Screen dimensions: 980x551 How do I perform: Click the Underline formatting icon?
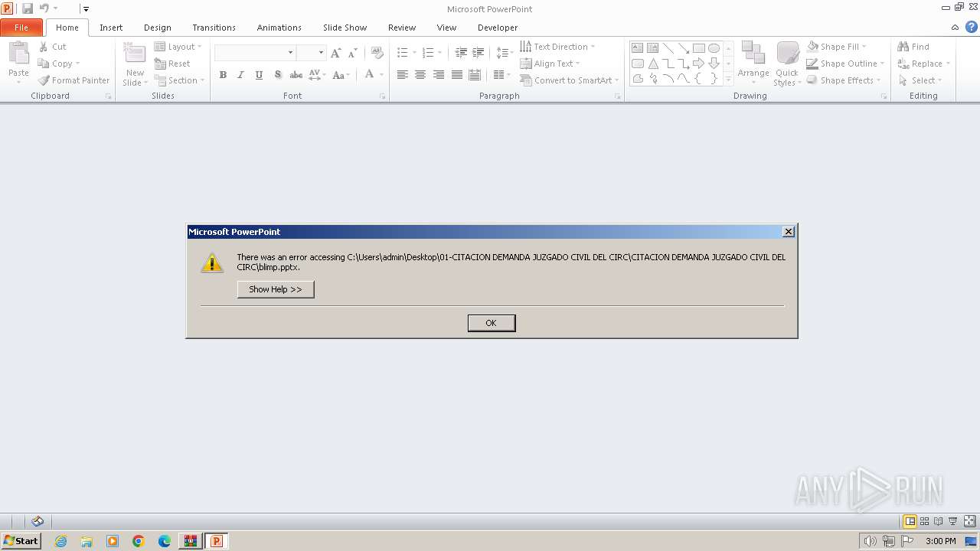click(x=259, y=75)
